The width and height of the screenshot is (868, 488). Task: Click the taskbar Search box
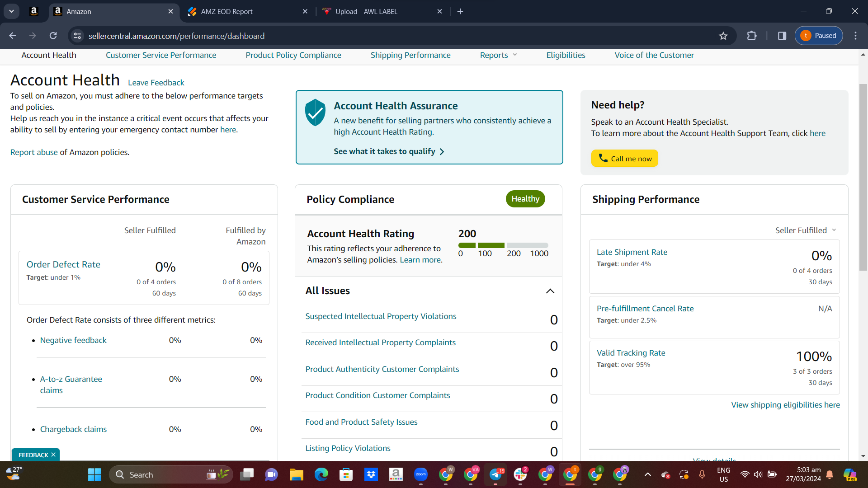click(171, 475)
